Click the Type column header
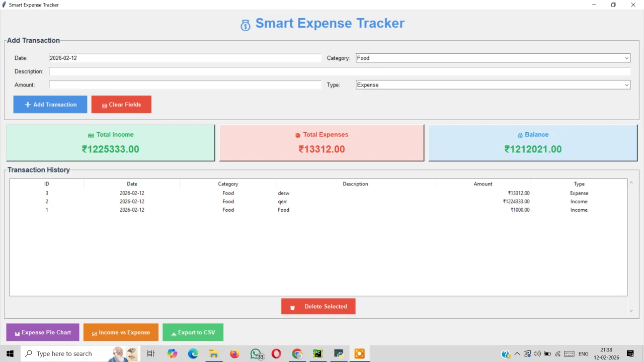 pos(579,184)
